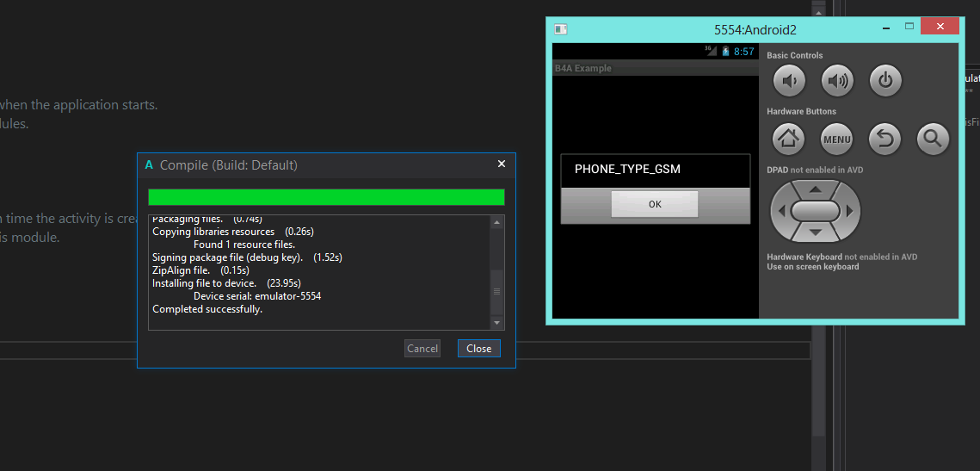Dismiss Compile dialog with the X button
This screenshot has height=471, width=980.
click(502, 164)
